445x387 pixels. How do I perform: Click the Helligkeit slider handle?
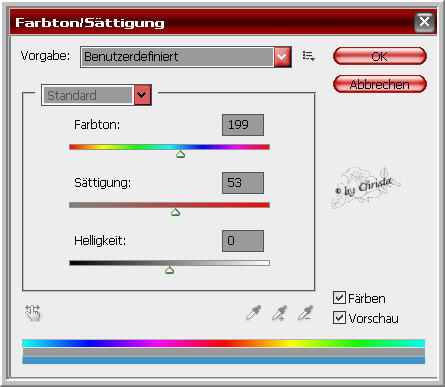[x=169, y=270]
